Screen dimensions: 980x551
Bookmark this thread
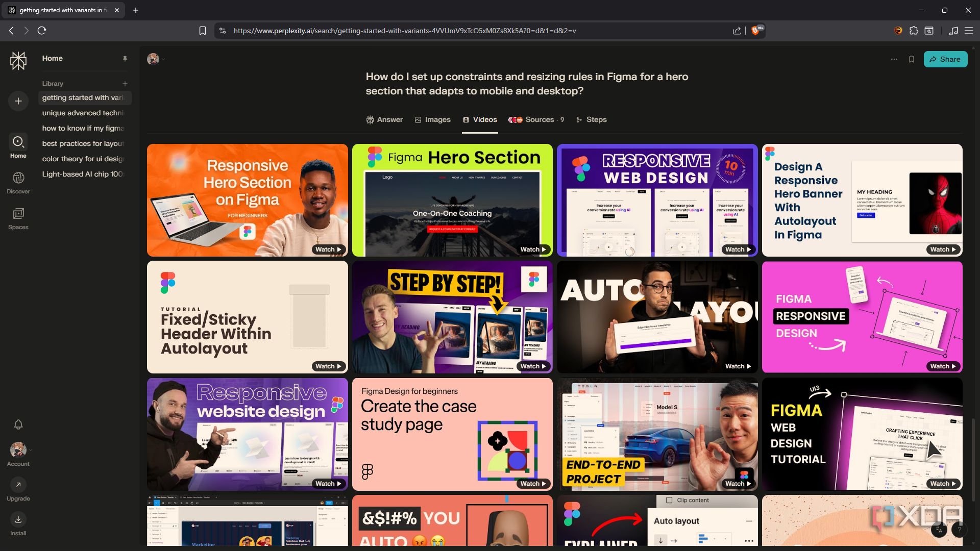[x=912, y=59]
